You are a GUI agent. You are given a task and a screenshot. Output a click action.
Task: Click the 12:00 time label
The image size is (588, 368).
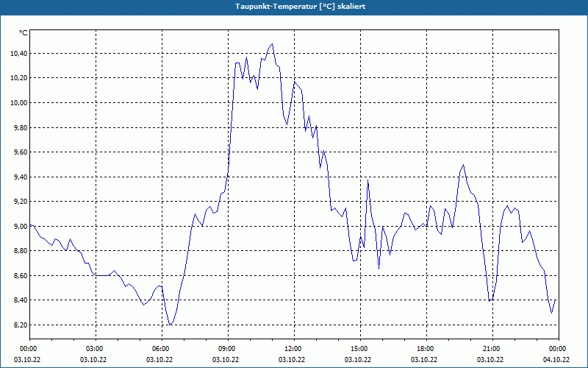(294, 349)
